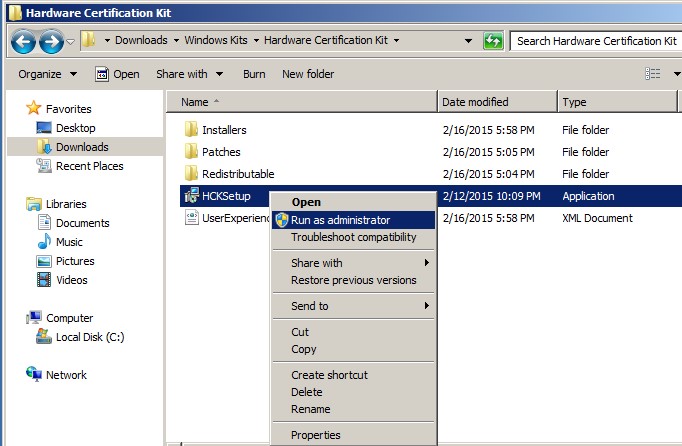Select Hardware Certification Kit breadcrumb segment
682x446 pixels.
pos(326,40)
